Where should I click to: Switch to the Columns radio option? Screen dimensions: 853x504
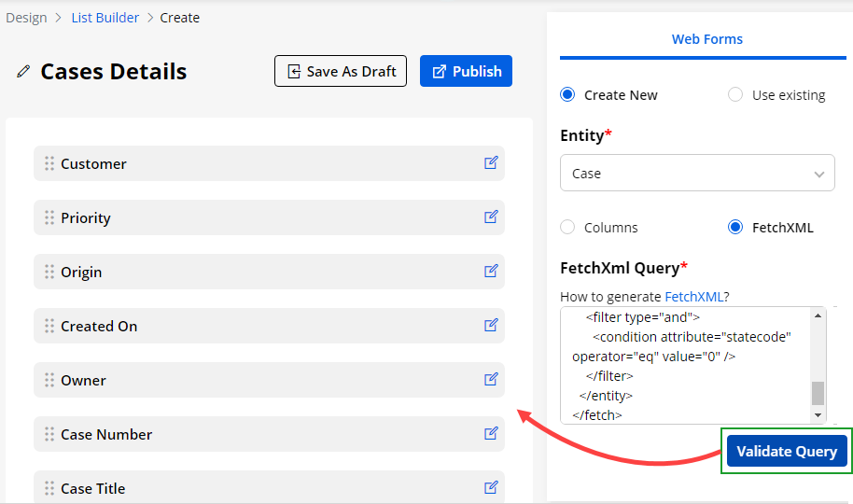click(567, 227)
